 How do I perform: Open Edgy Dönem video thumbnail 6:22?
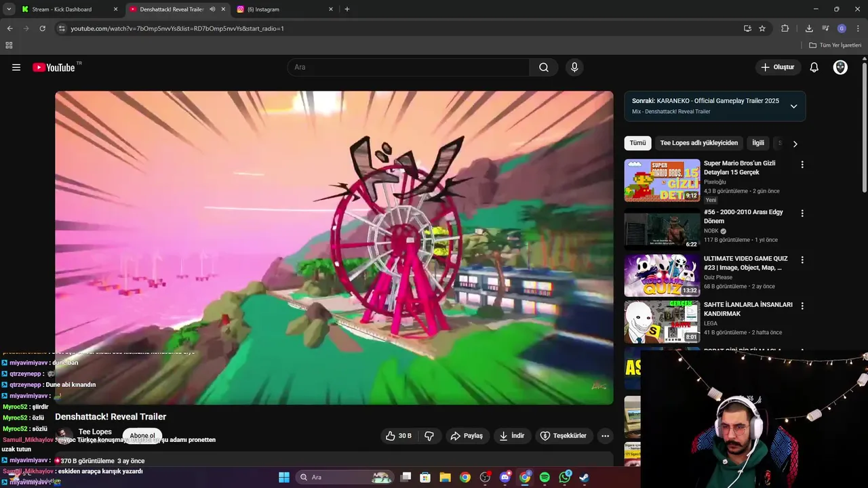click(662, 229)
